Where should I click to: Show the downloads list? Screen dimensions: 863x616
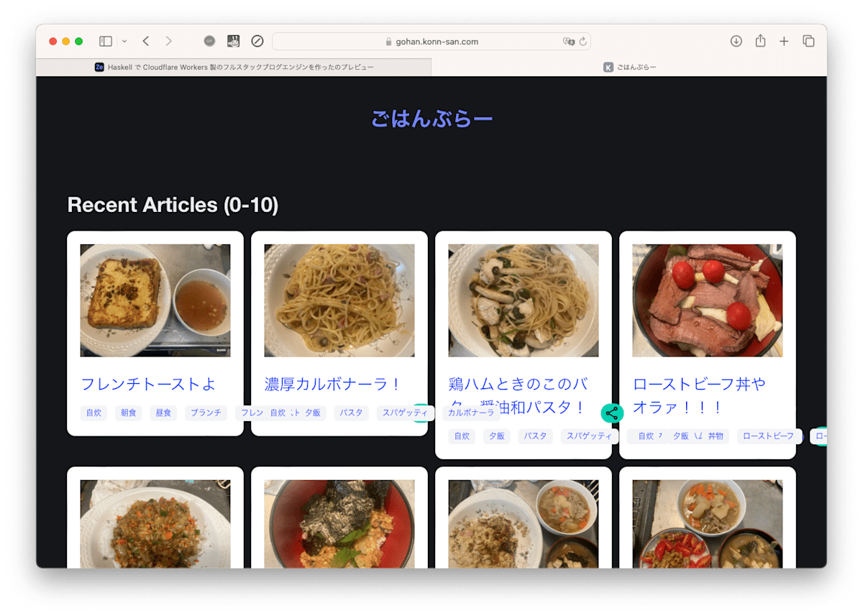click(x=736, y=42)
